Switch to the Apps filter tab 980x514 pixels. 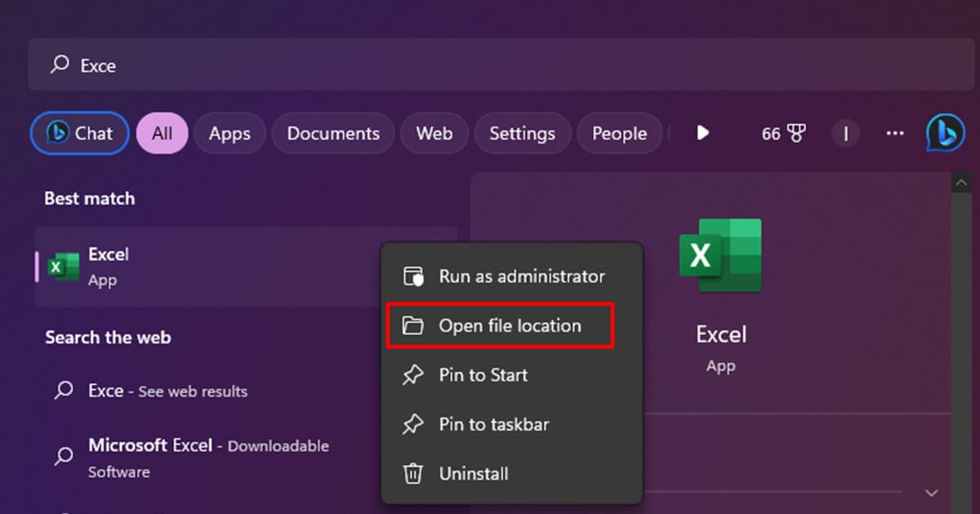[x=229, y=133]
